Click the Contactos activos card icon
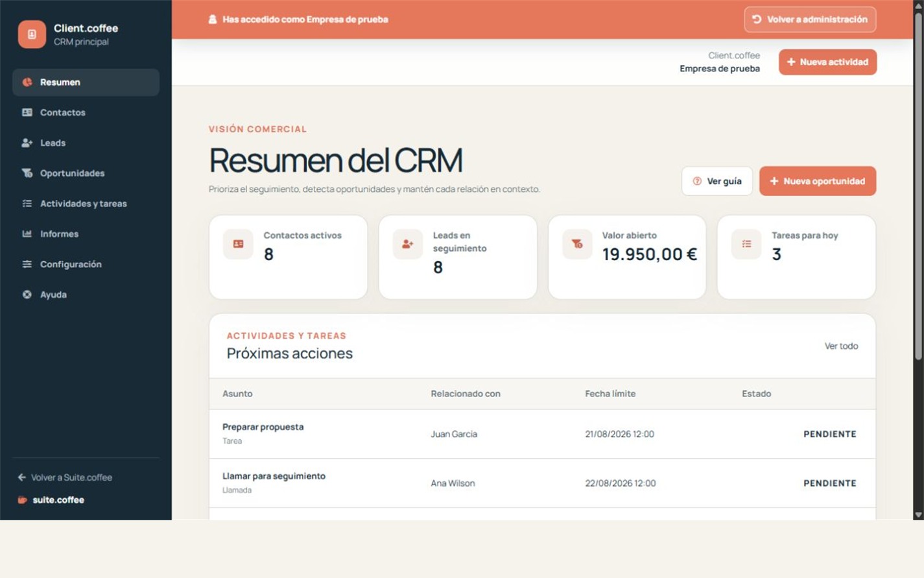This screenshot has width=924, height=578. pyautogui.click(x=238, y=244)
